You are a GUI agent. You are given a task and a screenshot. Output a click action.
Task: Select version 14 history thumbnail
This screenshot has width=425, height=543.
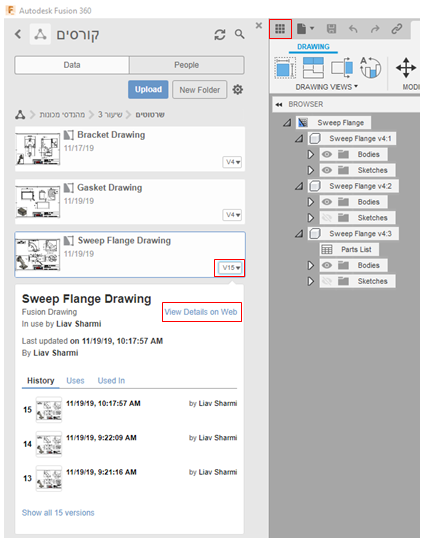49,444
